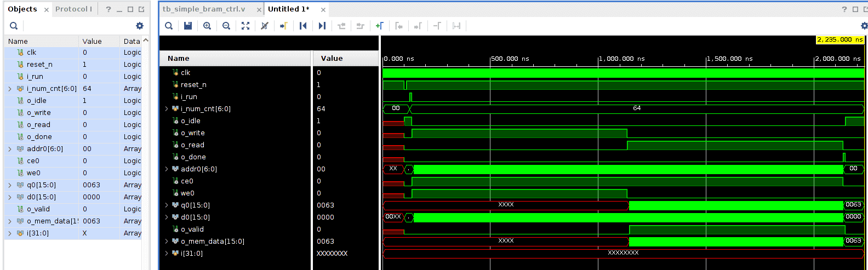Viewport: 868px width, 270px height.
Task: Go to last simulation time
Action: pos(322,26)
